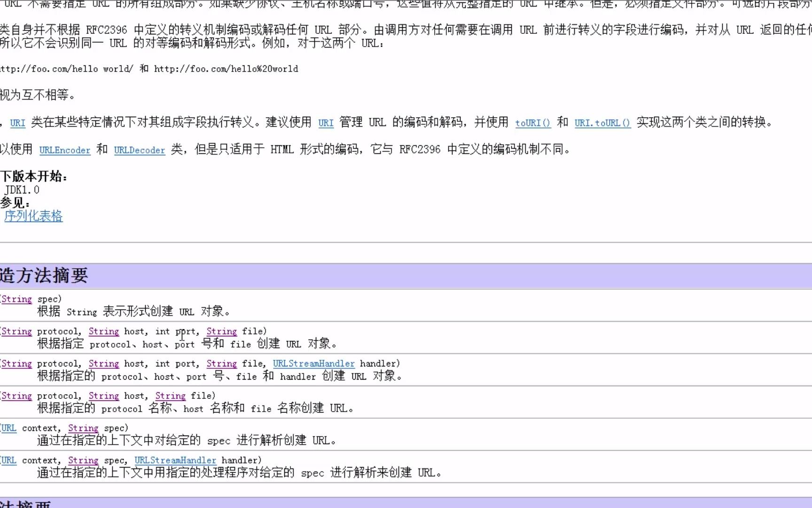Open the URI link before '类在某些特定情况下'

tap(17, 123)
